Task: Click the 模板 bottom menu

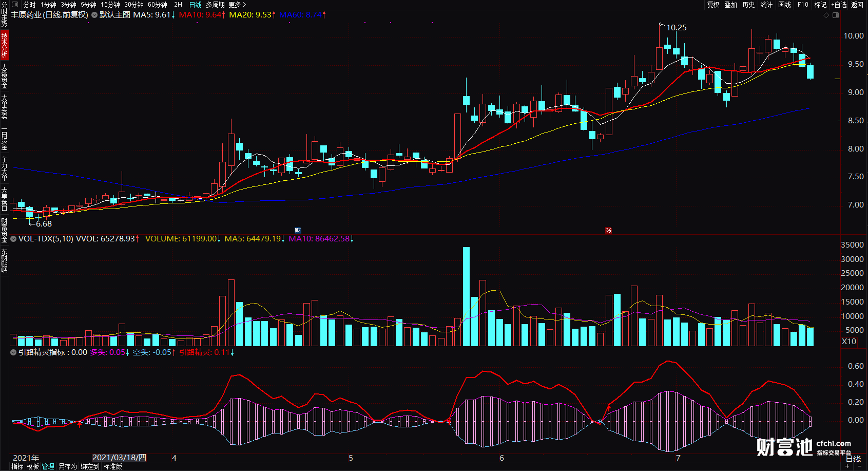Action: (x=33, y=466)
